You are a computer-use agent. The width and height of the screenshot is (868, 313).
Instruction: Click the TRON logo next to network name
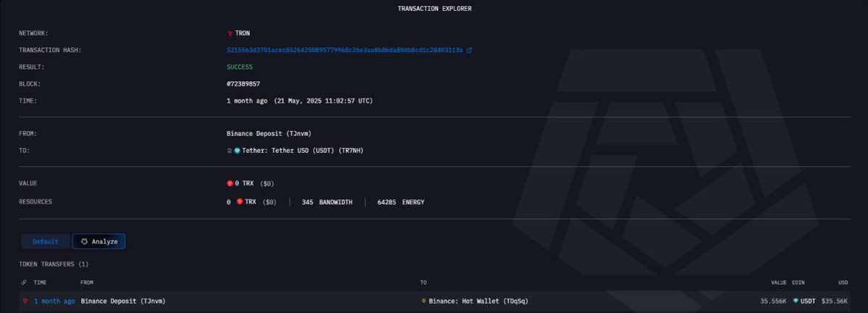[x=230, y=34]
